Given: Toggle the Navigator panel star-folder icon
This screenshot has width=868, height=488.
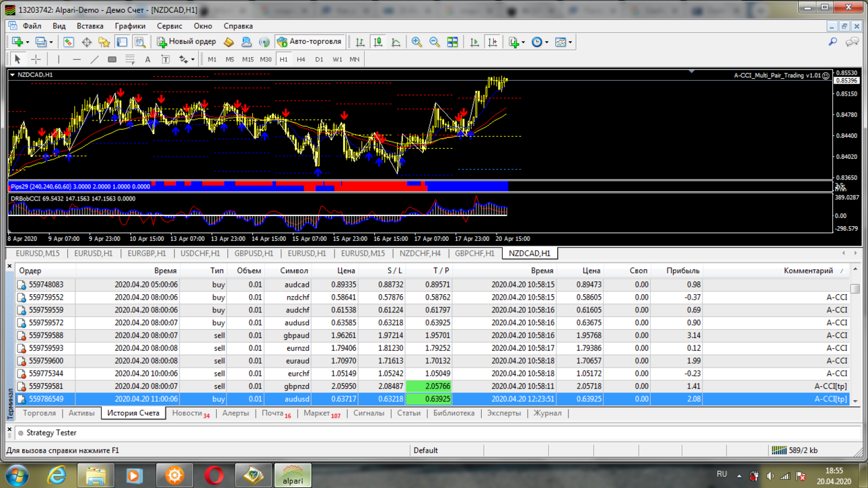Looking at the screenshot, I should [x=104, y=42].
